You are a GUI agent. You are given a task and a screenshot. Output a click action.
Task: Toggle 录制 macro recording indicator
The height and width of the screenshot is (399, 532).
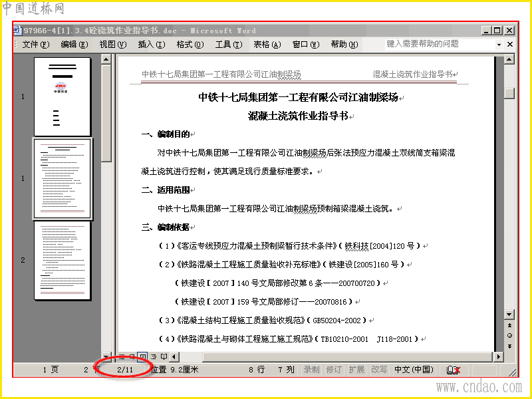click(x=311, y=370)
